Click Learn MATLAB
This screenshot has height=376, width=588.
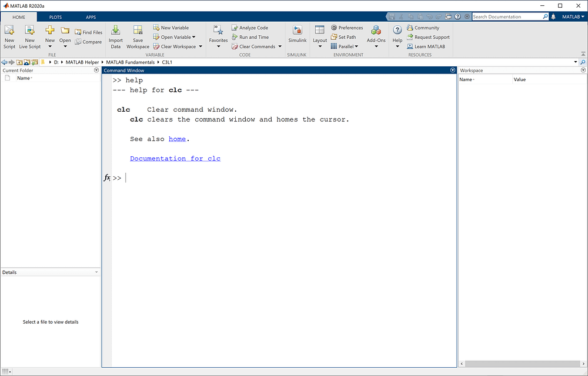point(426,46)
